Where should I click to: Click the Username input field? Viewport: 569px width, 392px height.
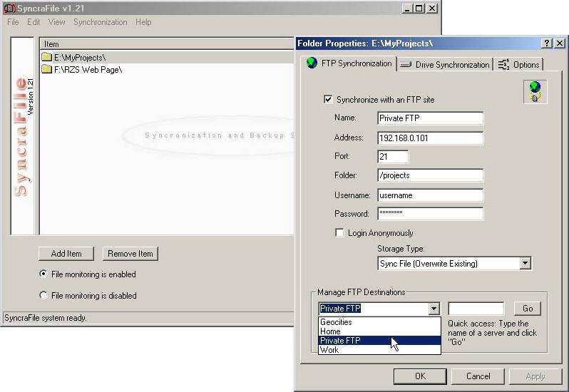(x=431, y=195)
